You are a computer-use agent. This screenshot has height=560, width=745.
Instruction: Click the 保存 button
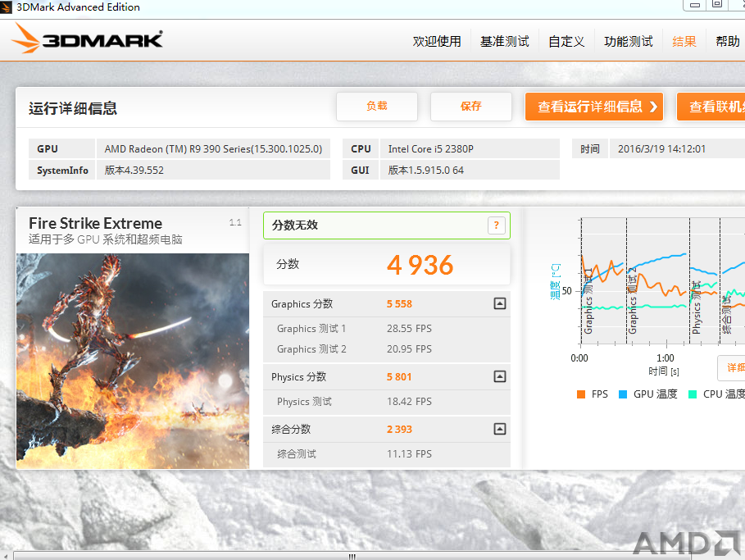[471, 107]
